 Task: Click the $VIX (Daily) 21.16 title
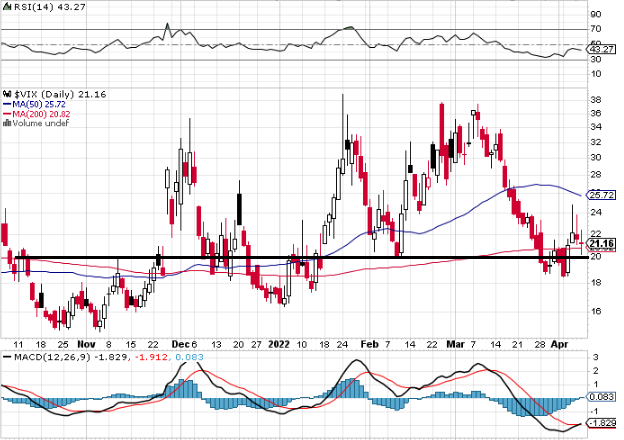click(60, 94)
